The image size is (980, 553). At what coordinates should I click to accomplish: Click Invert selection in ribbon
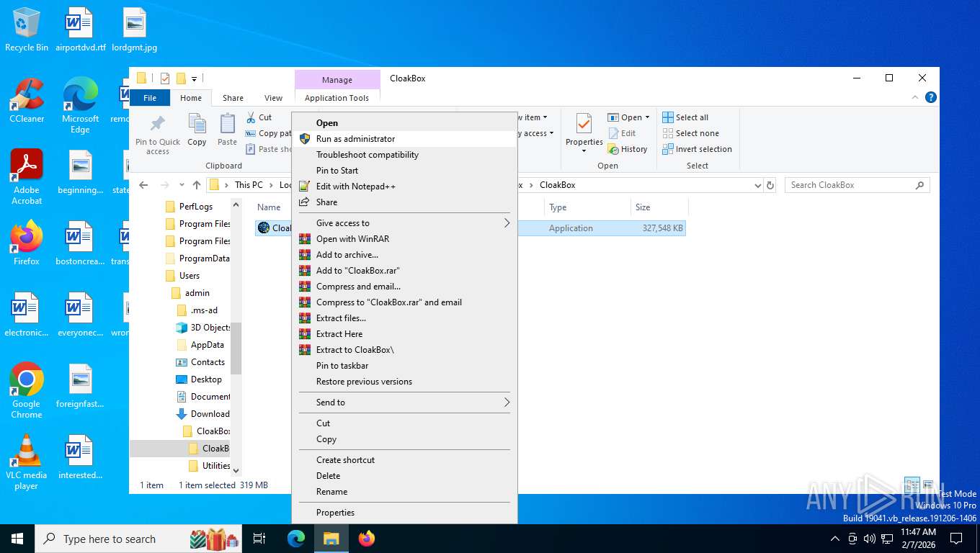pos(697,149)
